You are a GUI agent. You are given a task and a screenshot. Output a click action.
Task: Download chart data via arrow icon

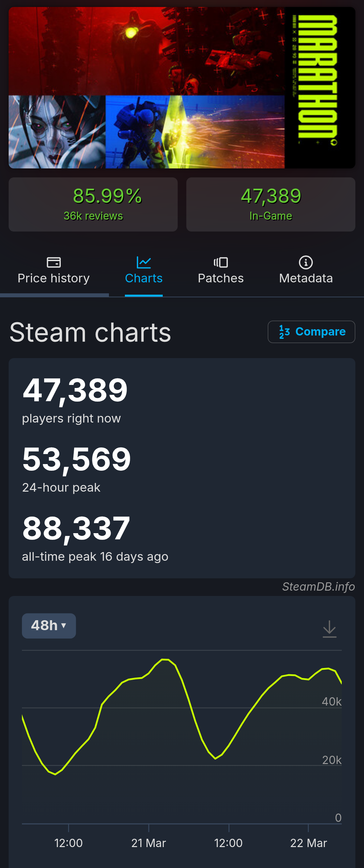pos(329,629)
